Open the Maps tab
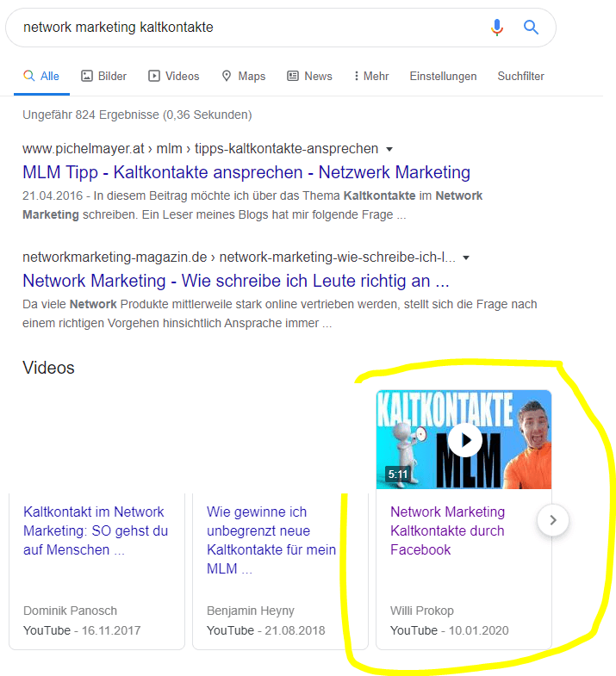The width and height of the screenshot is (616, 676). [x=243, y=77]
